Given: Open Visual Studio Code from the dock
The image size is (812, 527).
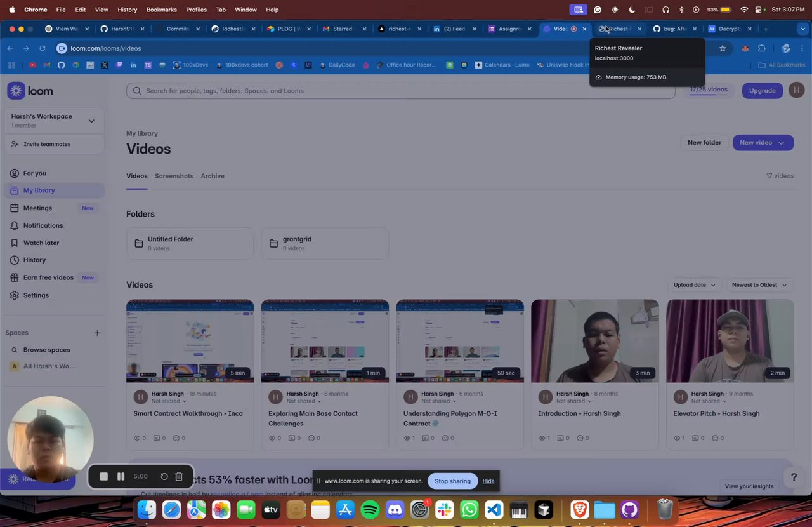Looking at the screenshot, I should click(x=494, y=509).
